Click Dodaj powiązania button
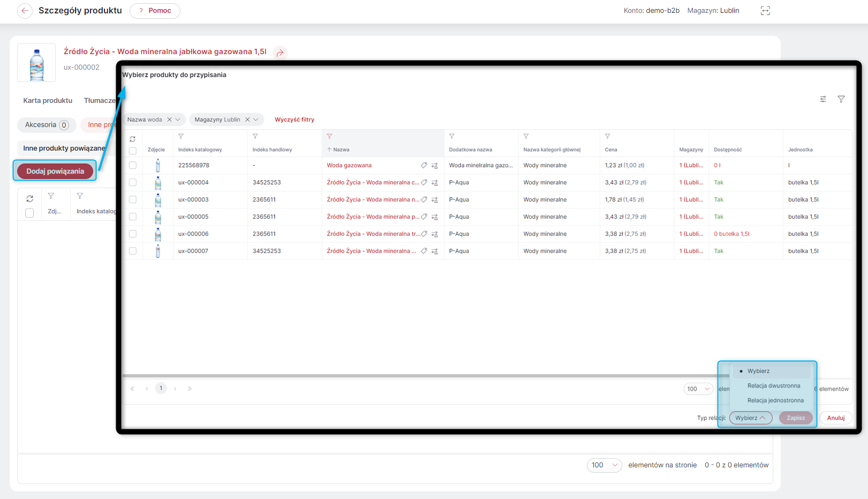868x499 pixels. coord(55,171)
